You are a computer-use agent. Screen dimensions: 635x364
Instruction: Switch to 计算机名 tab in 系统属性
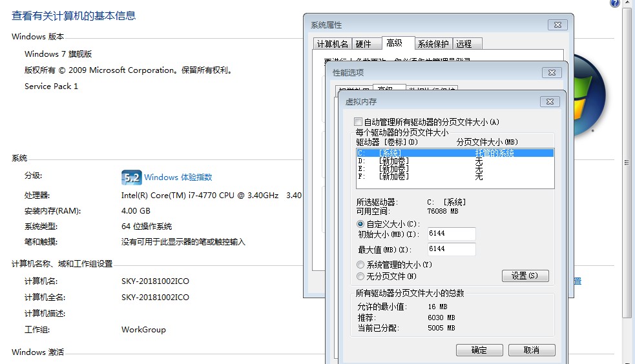tap(333, 44)
